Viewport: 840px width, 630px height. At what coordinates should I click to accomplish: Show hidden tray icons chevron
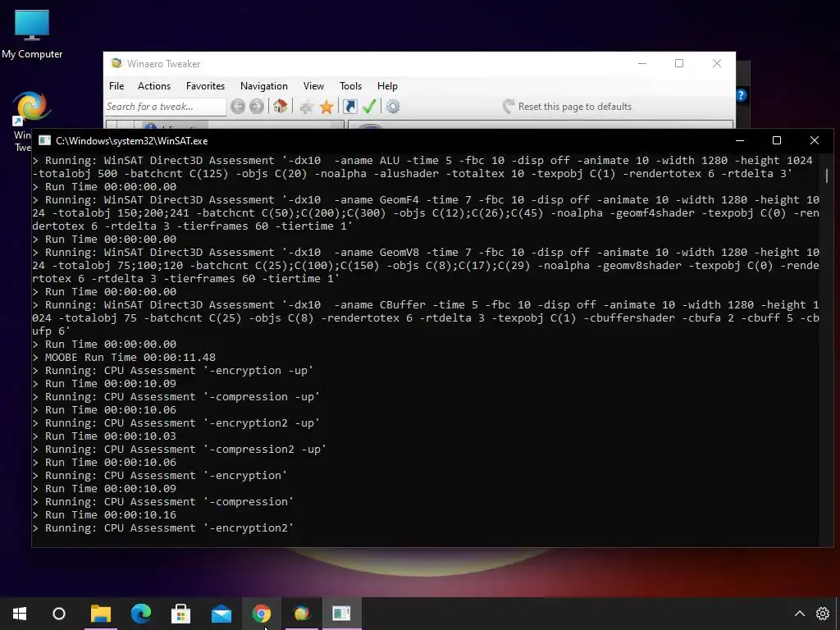[x=799, y=614]
